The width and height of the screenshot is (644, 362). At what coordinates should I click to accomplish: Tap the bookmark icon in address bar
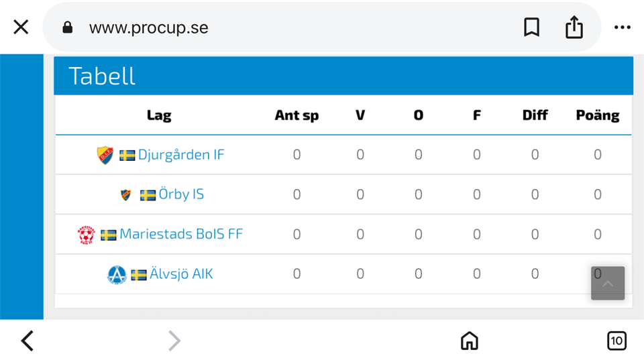tap(531, 27)
